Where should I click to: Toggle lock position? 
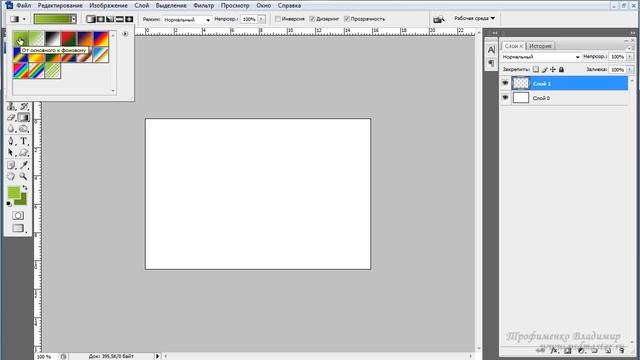(553, 69)
